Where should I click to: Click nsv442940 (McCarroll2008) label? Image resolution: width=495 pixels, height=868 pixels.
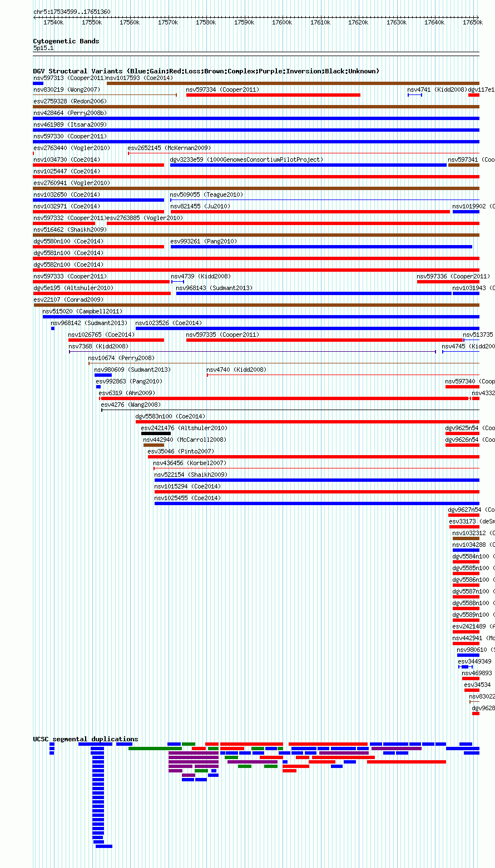point(185,440)
